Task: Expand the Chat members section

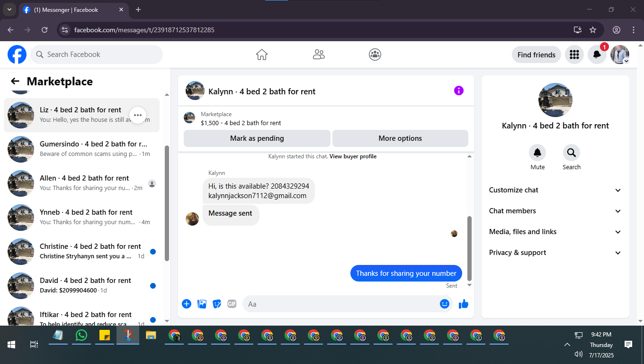Action: pos(555,211)
